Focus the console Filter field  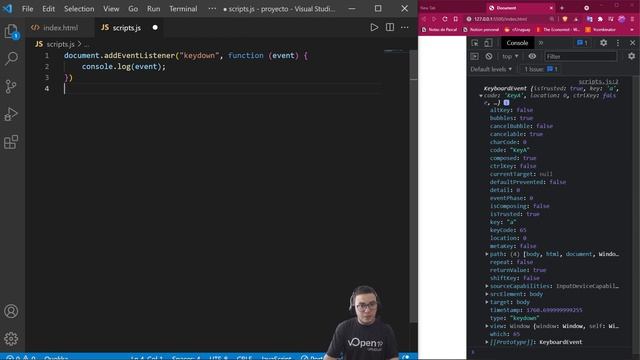[580, 56]
